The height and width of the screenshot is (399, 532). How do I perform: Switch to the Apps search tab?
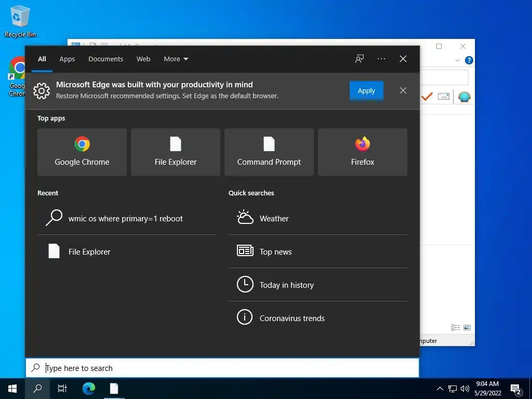coord(67,59)
